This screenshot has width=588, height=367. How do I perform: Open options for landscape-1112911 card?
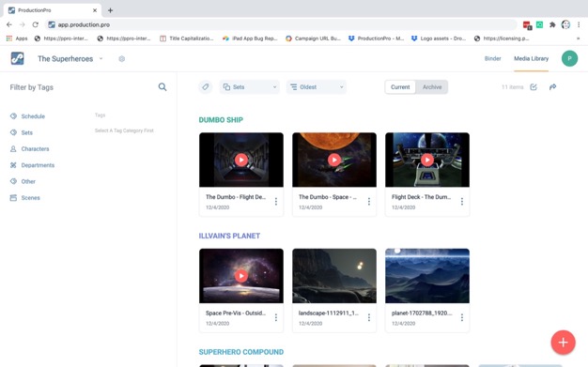[x=369, y=317]
